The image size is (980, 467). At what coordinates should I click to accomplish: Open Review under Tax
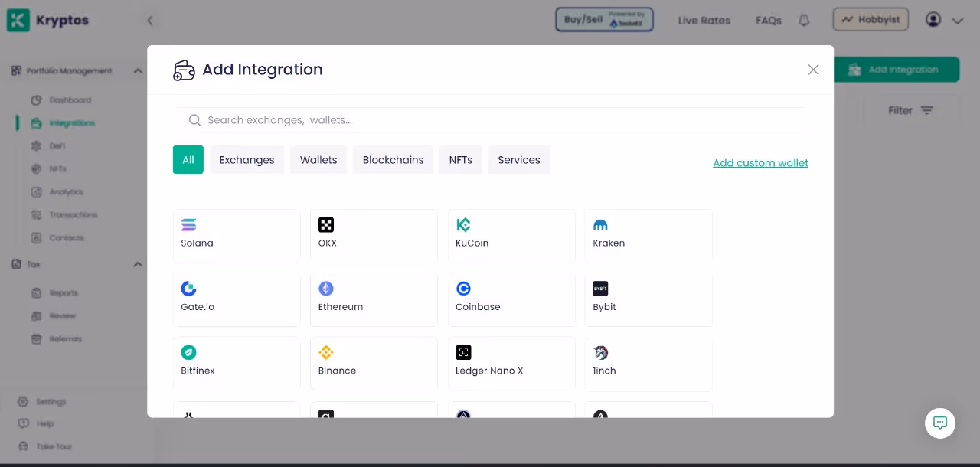pos(54,316)
